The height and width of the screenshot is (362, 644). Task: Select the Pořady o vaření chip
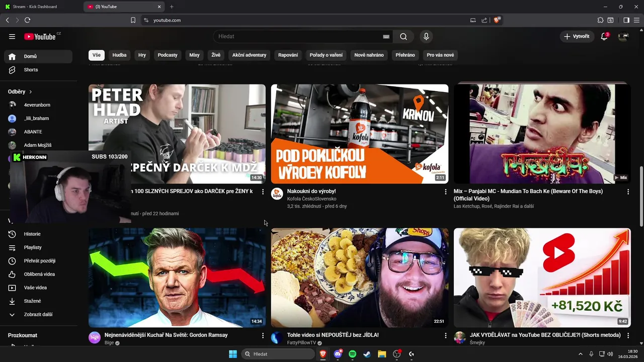[326, 55]
